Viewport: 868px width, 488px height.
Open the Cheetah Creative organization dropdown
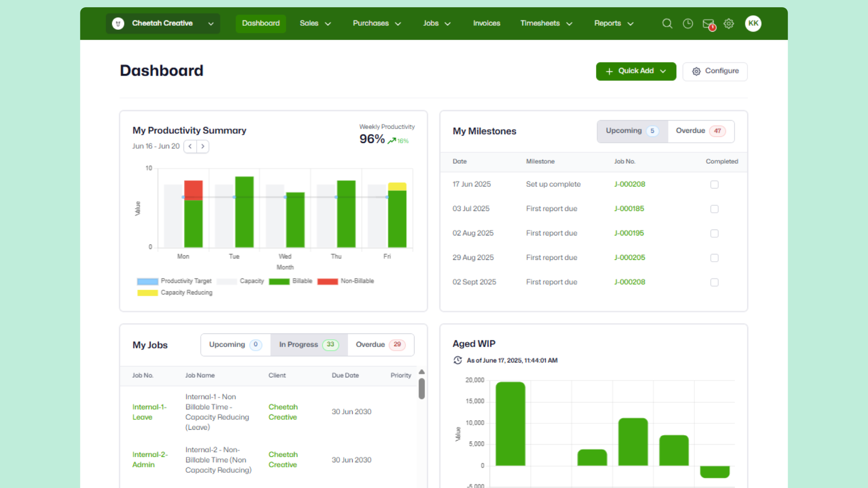(x=211, y=23)
